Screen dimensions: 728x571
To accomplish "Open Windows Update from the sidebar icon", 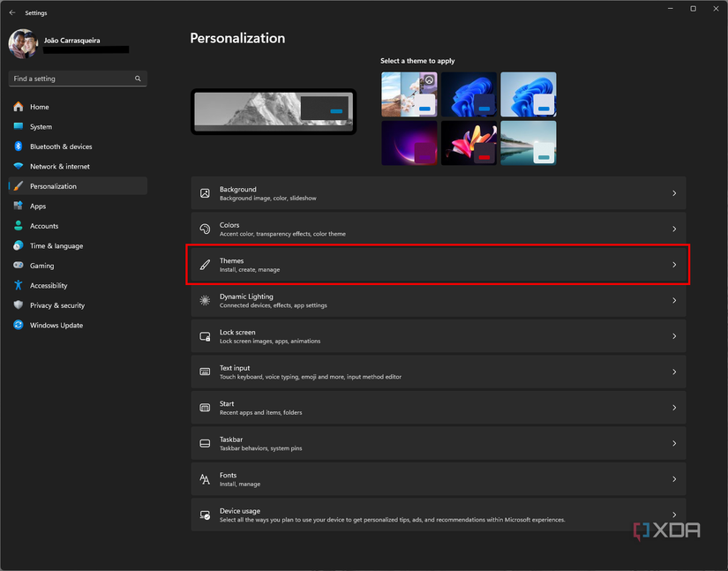I will (19, 325).
